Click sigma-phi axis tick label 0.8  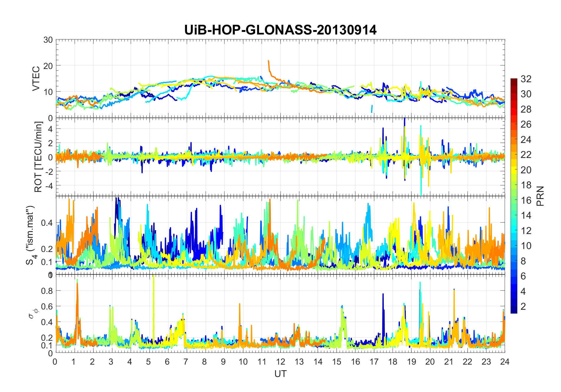(47, 291)
